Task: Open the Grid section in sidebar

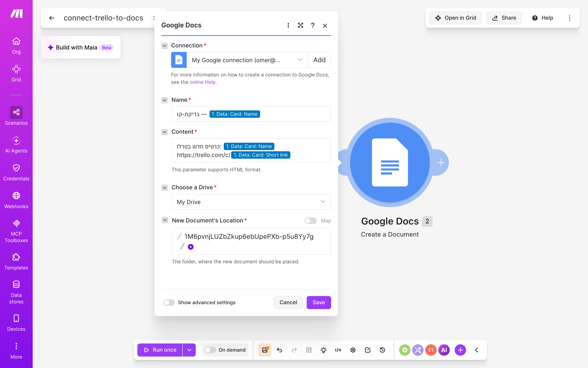Action: point(16,74)
